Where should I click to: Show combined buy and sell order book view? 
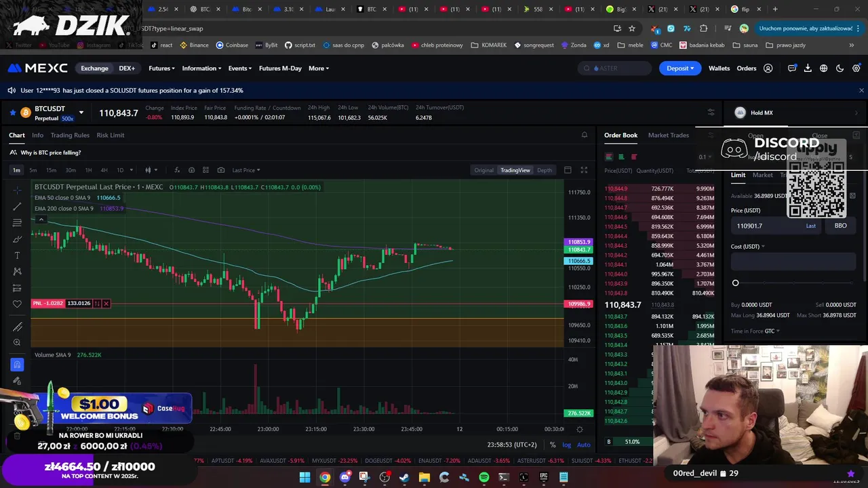click(608, 157)
